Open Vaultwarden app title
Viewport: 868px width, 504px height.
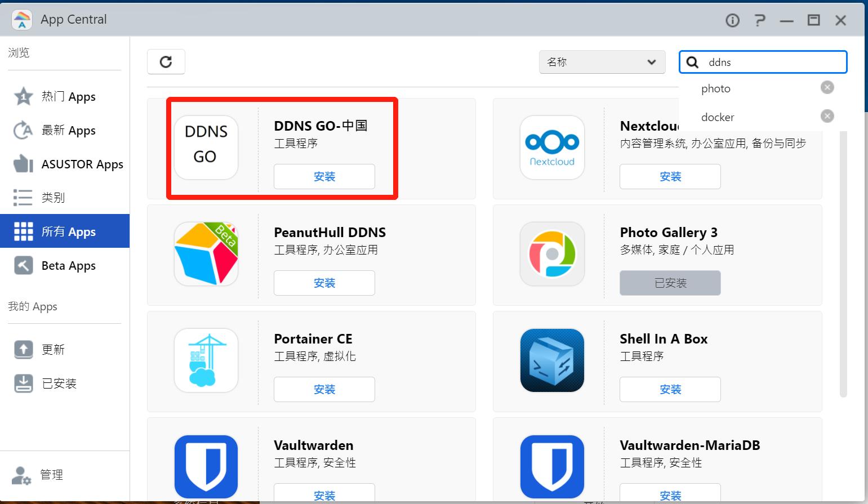314,445
